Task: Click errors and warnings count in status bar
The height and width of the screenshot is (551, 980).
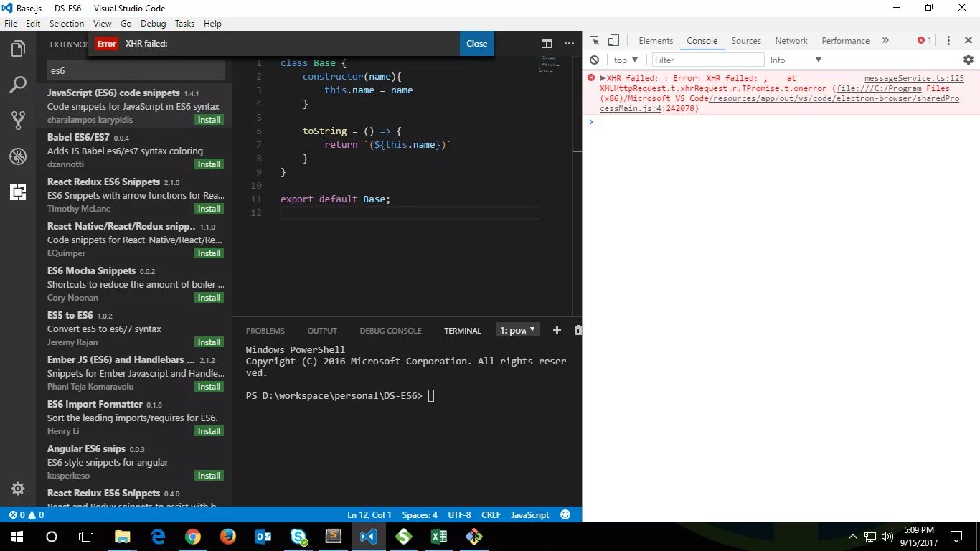Action: coord(27,514)
